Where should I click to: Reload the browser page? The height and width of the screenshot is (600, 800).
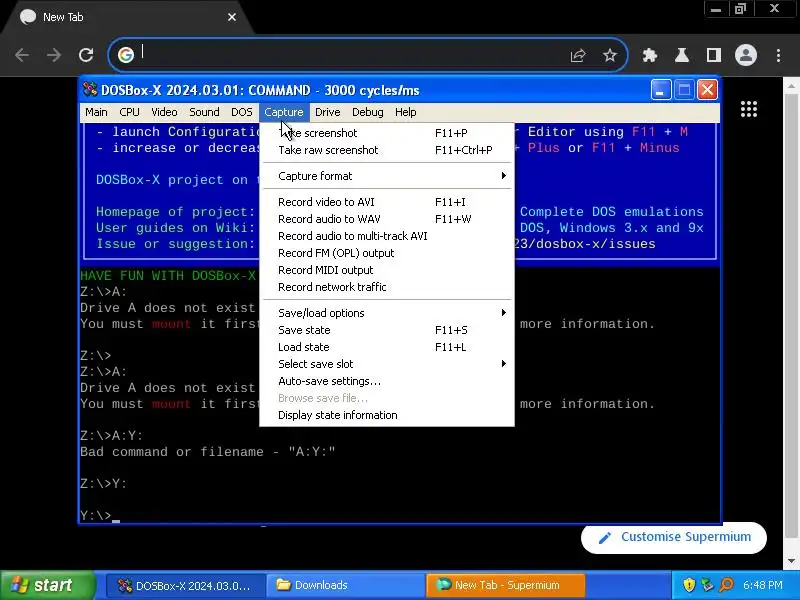pos(86,55)
